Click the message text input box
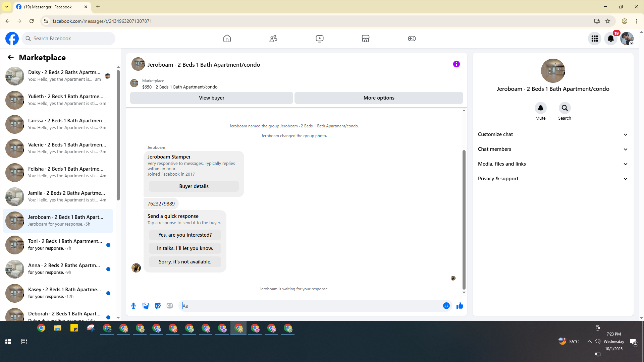 [311, 306]
